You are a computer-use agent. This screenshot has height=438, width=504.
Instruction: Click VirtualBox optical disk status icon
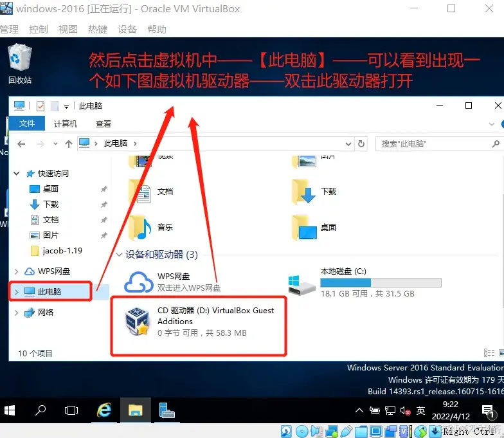pos(302,431)
